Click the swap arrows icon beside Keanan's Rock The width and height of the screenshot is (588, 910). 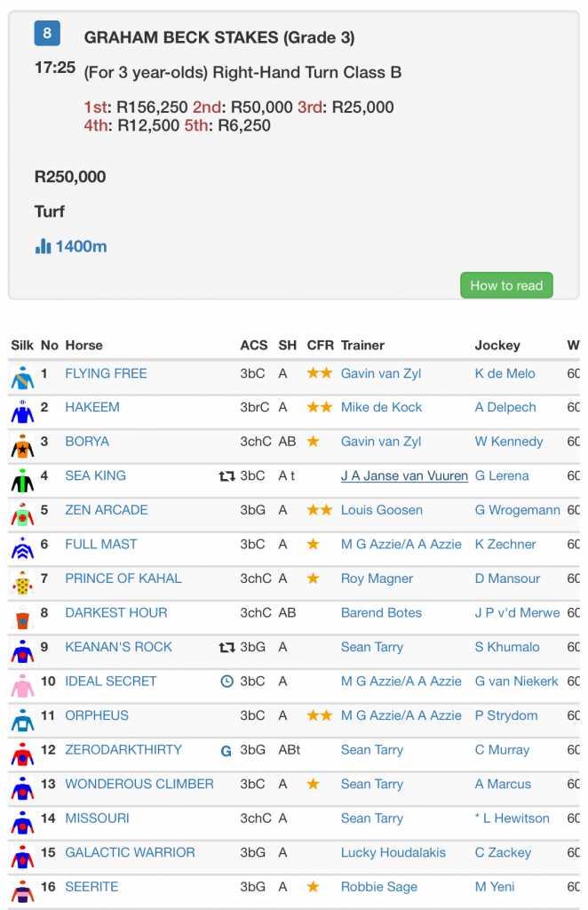click(226, 648)
